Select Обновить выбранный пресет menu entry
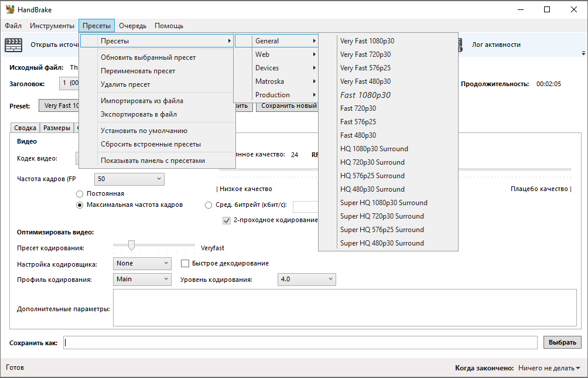Screen dimensions: 588x378 pos(158,57)
